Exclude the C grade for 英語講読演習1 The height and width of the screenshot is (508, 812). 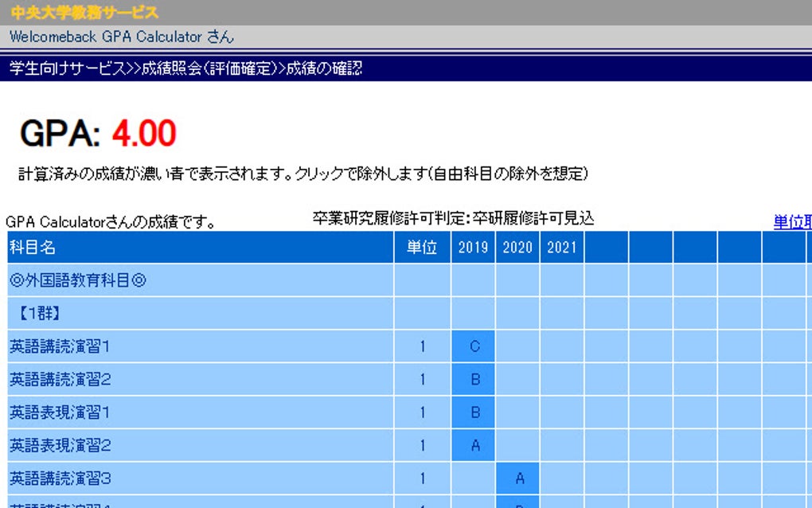click(x=474, y=346)
